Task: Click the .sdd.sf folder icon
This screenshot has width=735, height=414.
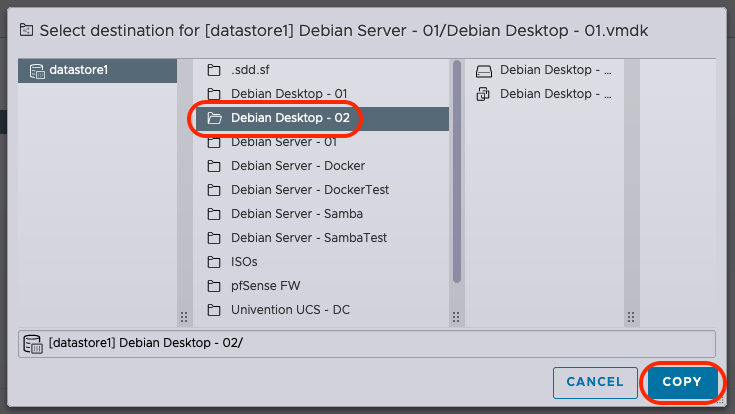Action: (214, 70)
